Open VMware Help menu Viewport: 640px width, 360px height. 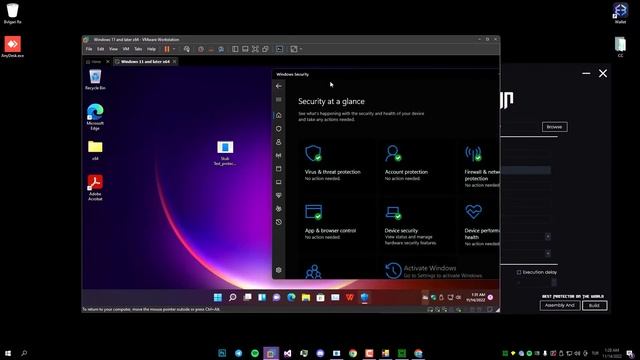pyautogui.click(x=151, y=49)
